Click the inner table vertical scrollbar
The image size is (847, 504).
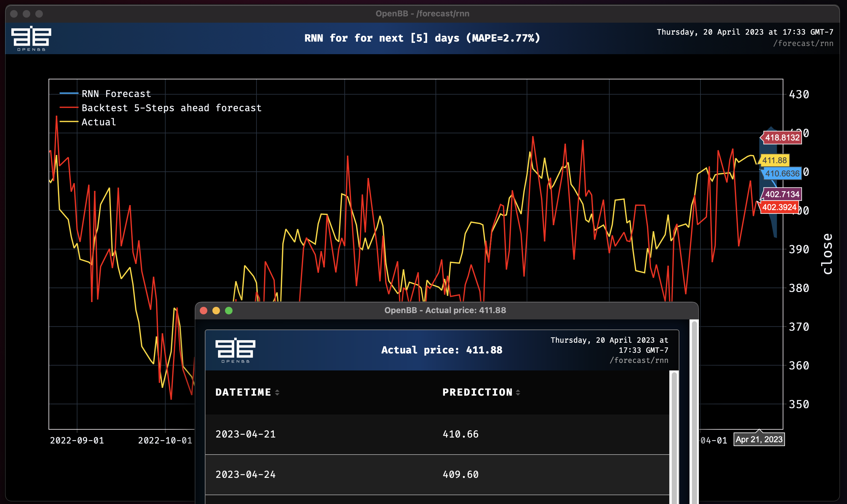coord(674,438)
